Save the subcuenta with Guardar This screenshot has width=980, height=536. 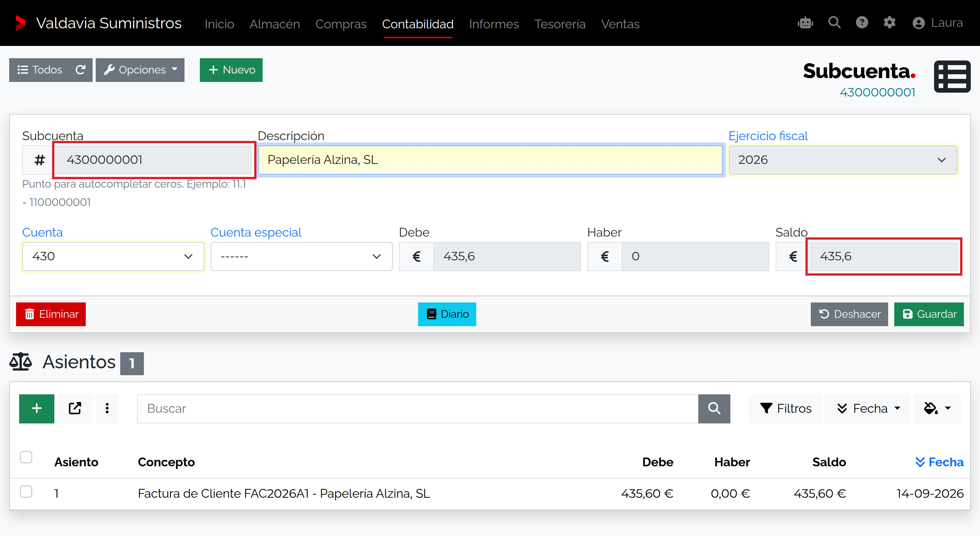(929, 314)
